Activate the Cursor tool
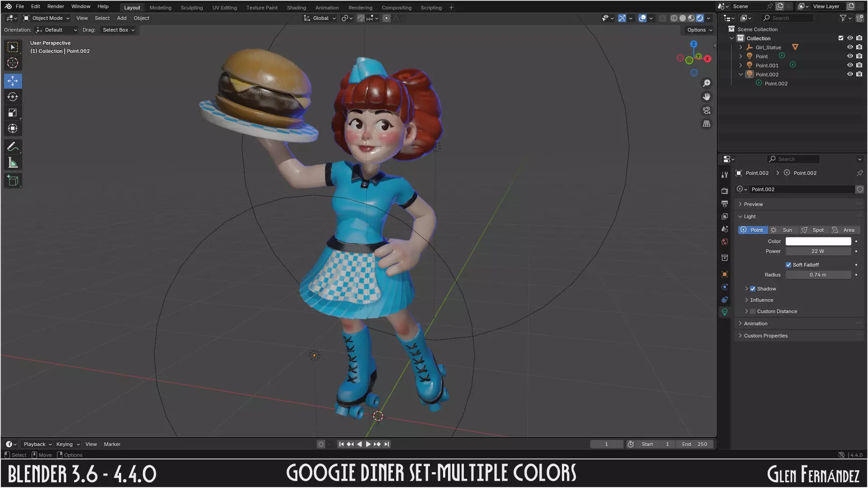The width and height of the screenshot is (868, 488). point(13,63)
